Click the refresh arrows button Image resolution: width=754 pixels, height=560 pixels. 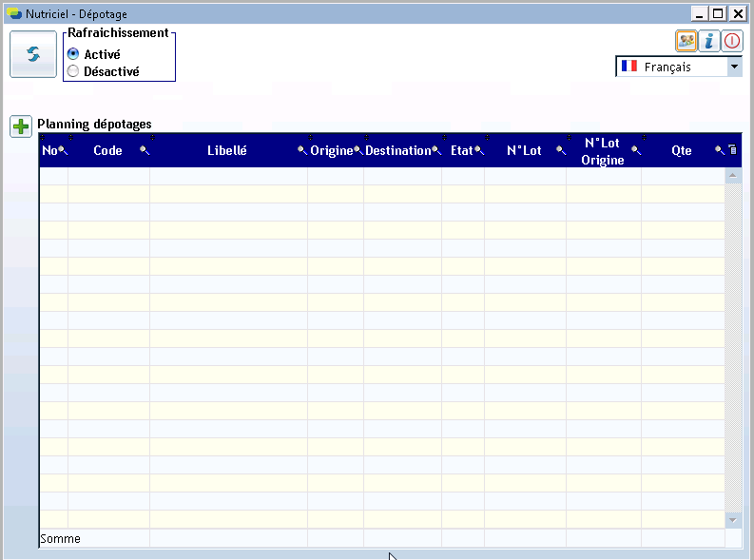pyautogui.click(x=33, y=54)
